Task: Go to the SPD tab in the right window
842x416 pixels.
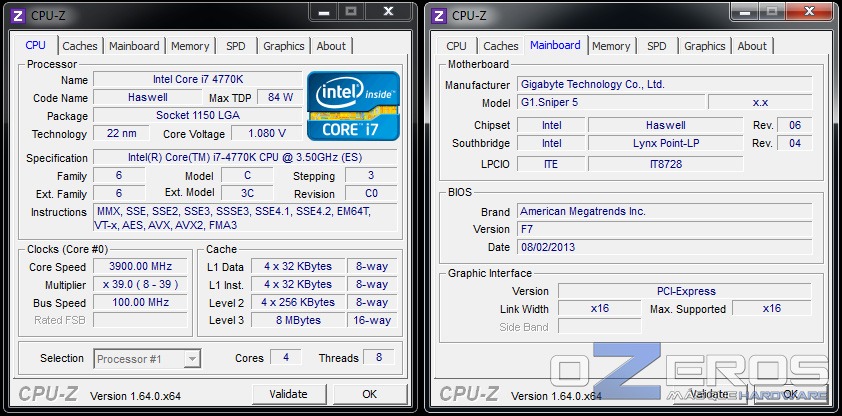Action: [657, 46]
